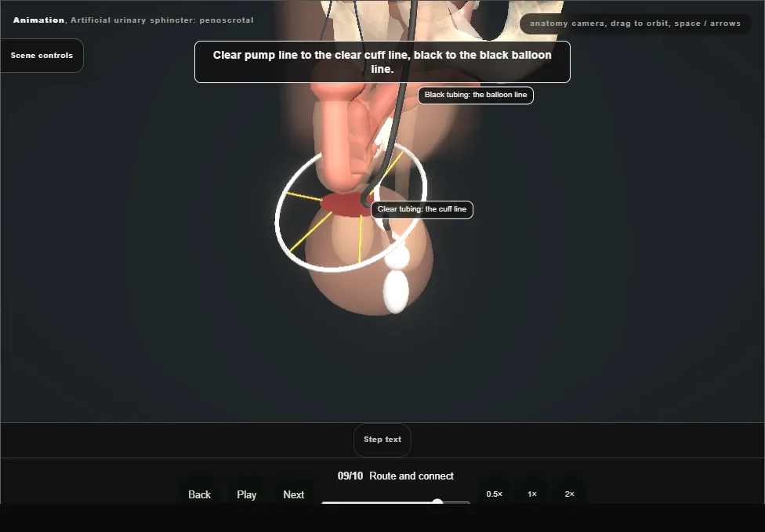Click the 'Animation, Artificial urinary sphincter: penoscrotal' title
This screenshot has height=532, width=765.
[x=133, y=20]
